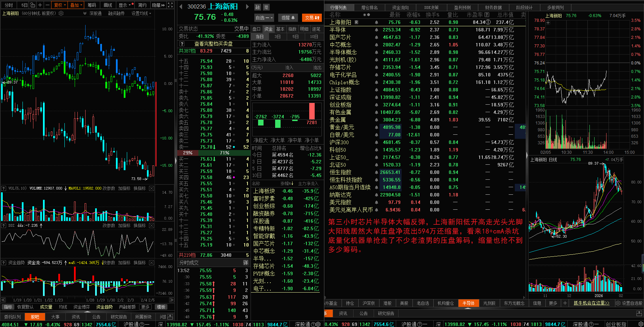The image size is (644, 327).
Task: Click the right scroll arrow below the date axis
Action: 171,300
